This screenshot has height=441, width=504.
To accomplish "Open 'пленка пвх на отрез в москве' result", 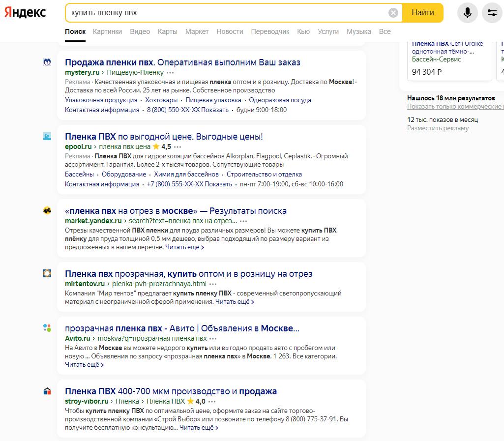I will pos(176,211).
